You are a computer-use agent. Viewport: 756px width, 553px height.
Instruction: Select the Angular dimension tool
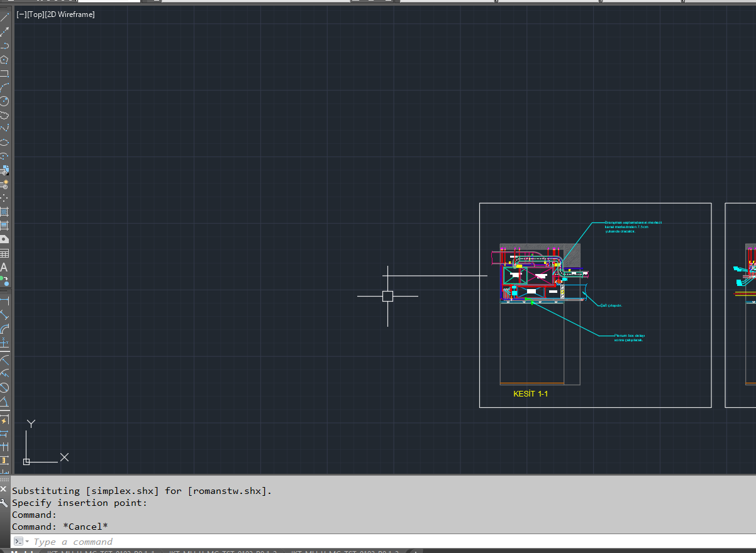coord(4,402)
